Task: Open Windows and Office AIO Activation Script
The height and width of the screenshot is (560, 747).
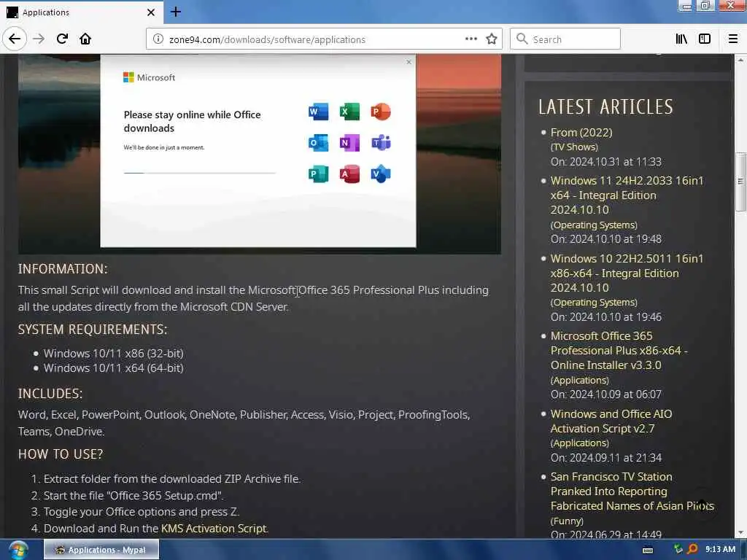Action: [x=611, y=421]
